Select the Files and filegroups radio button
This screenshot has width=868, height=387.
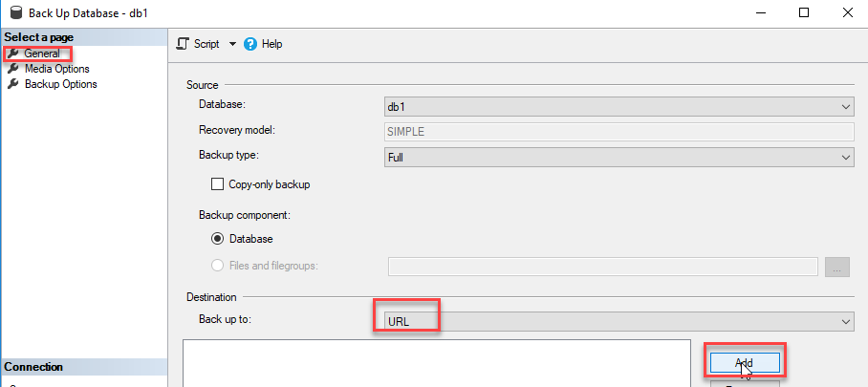pyautogui.click(x=217, y=266)
